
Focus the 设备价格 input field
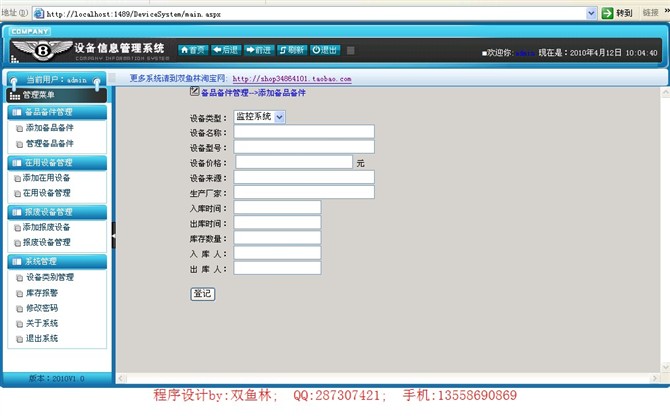294,162
